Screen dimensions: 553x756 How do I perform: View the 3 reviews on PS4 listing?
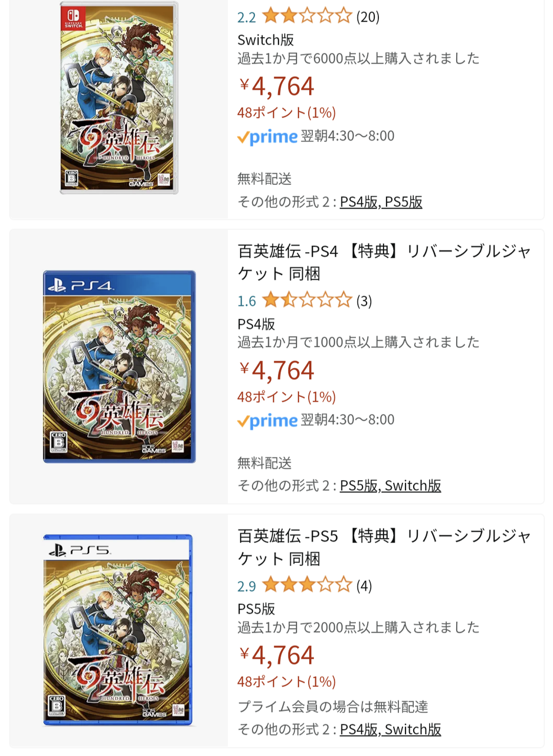click(x=364, y=301)
